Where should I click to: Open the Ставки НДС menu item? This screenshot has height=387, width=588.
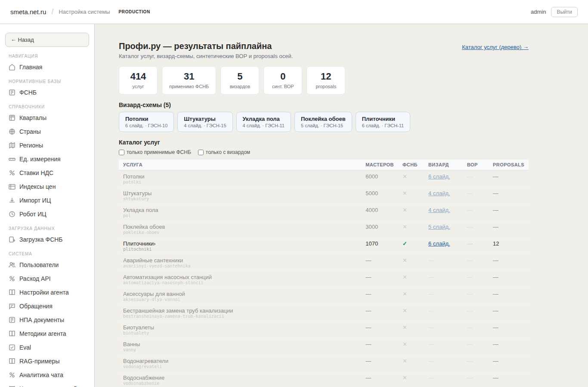pos(36,173)
